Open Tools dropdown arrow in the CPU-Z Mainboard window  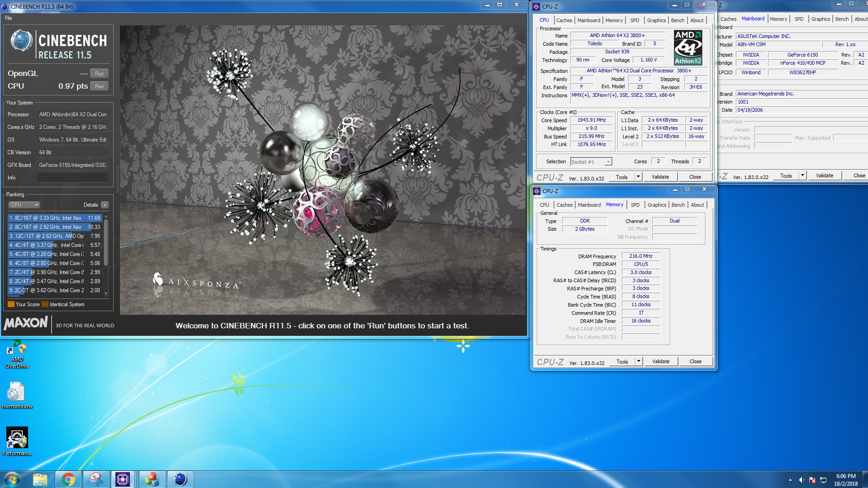[x=802, y=175]
